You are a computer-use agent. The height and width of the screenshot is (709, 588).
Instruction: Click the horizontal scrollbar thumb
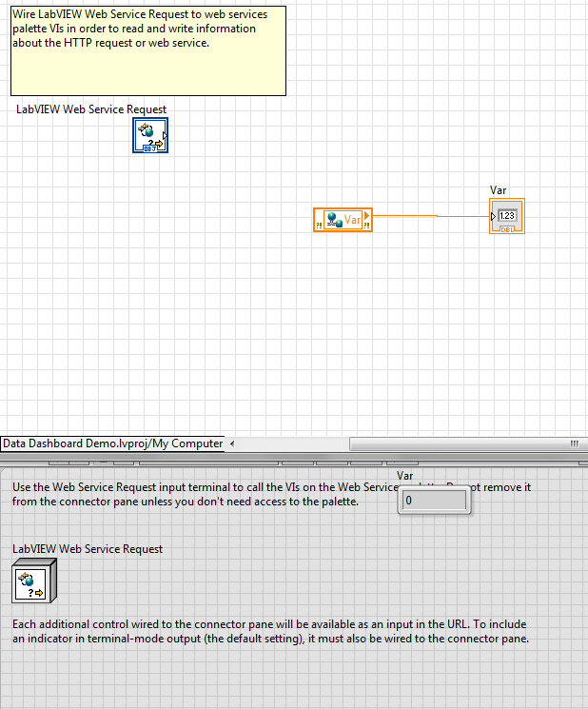pos(469,443)
